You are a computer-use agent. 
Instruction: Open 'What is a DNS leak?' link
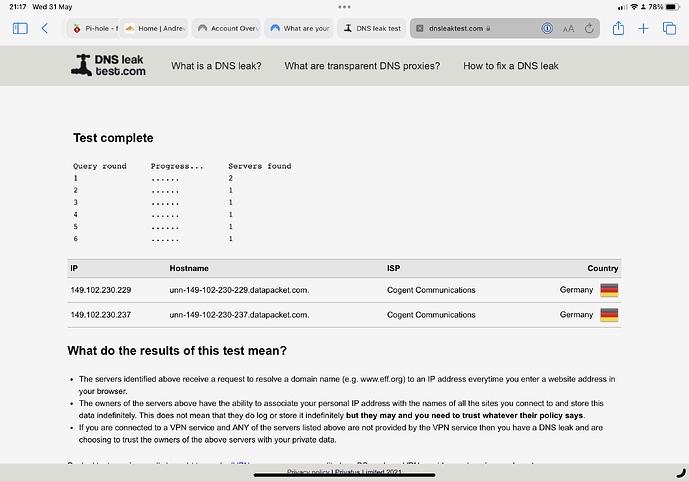216,66
